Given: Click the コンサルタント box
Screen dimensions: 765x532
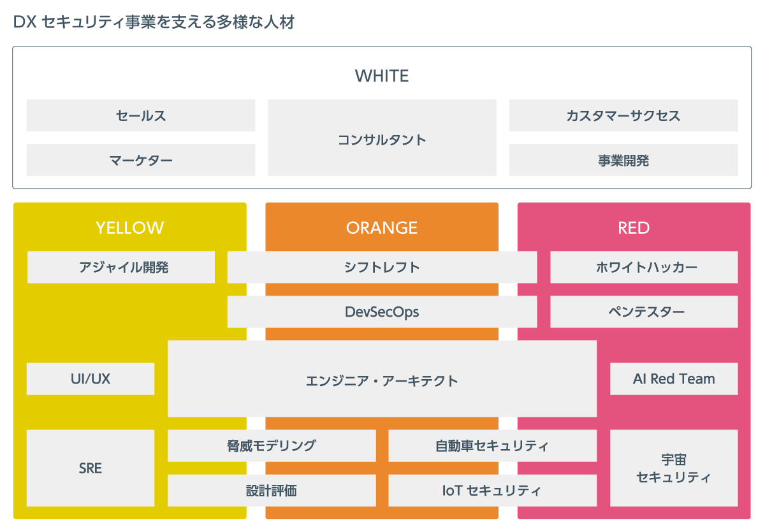Looking at the screenshot, I should pyautogui.click(x=382, y=138).
